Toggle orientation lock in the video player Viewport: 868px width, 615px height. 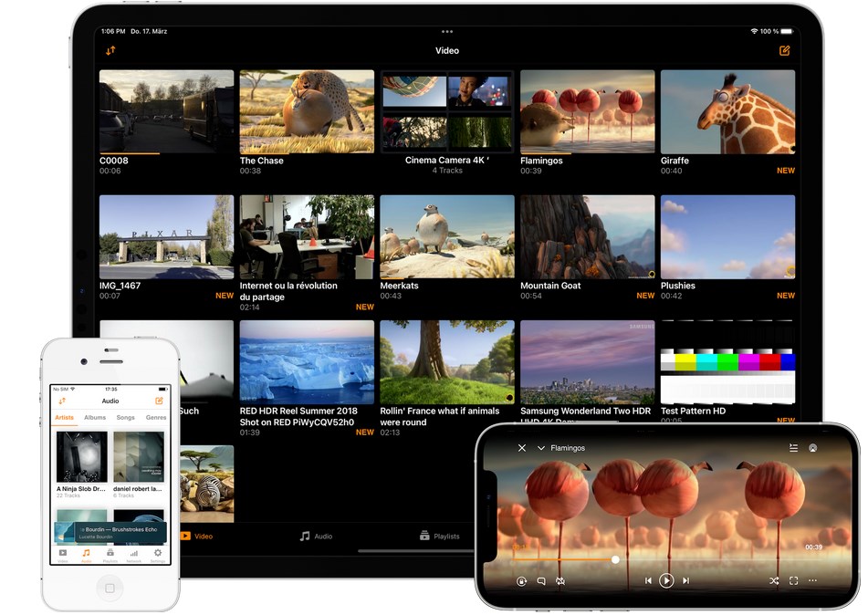click(x=521, y=580)
